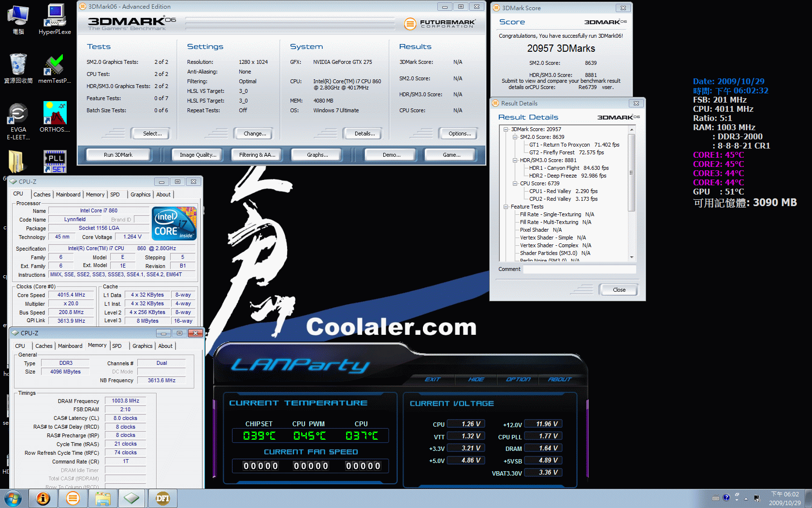Open the tray clock and date
This screenshot has height=508, width=812.
tap(785, 498)
